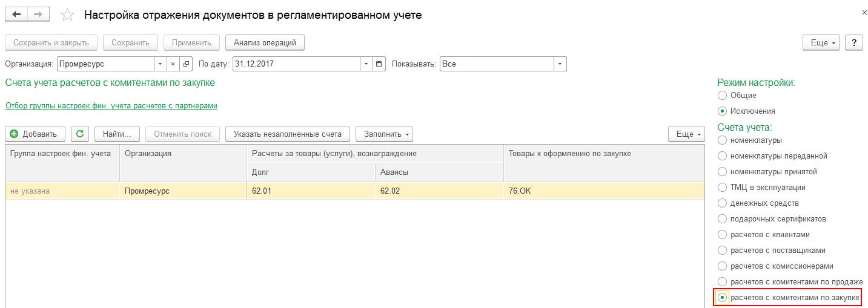Expand the Организация dropdown list
This screenshot has height=308, width=868.
pyautogui.click(x=160, y=64)
